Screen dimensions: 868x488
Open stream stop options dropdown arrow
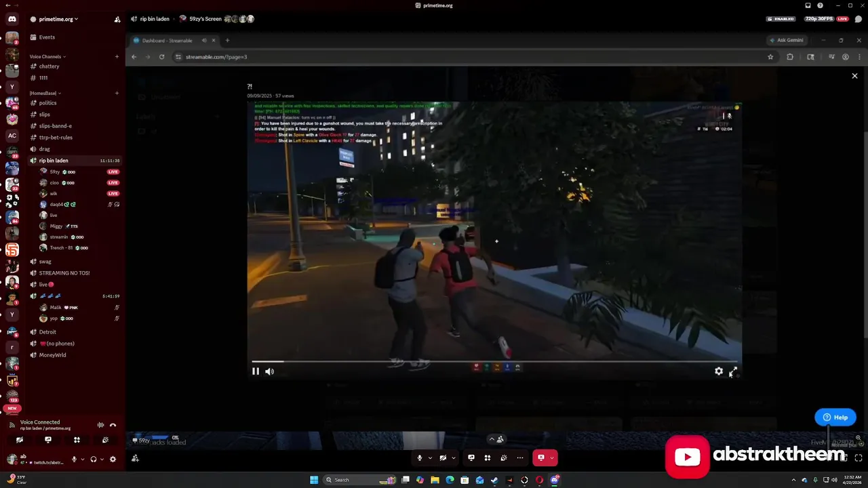[552, 458]
